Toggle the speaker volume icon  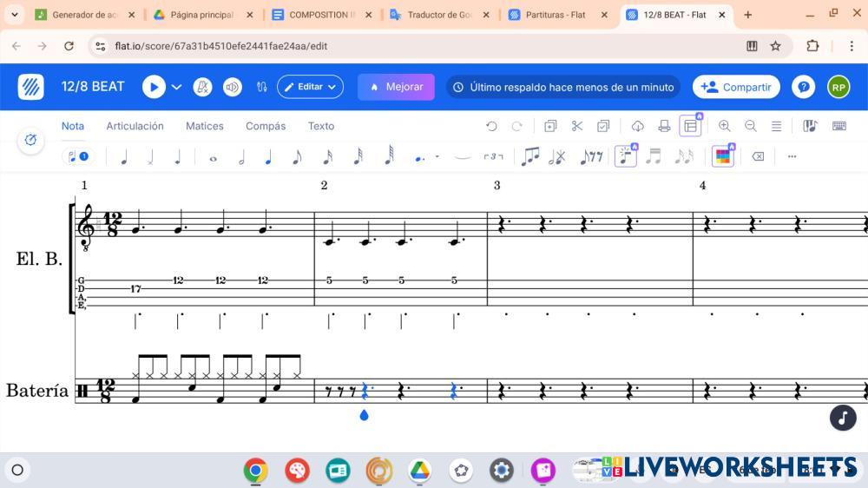tap(232, 87)
